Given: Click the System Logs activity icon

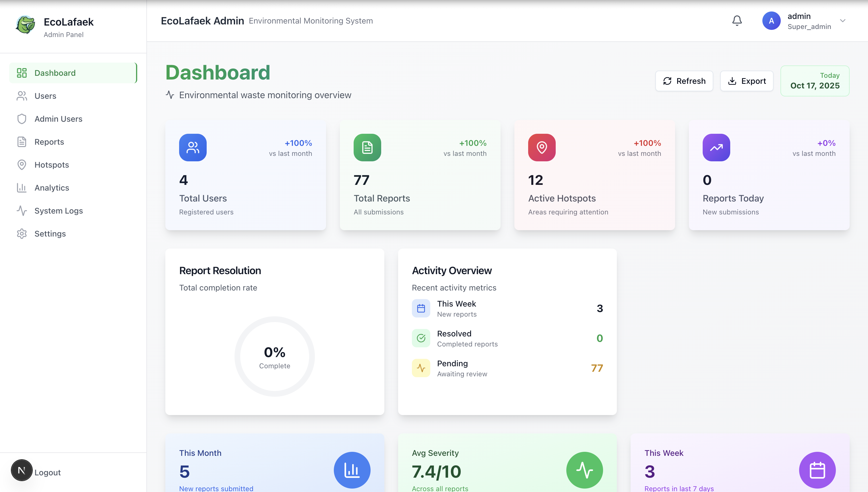Looking at the screenshot, I should 22,210.
